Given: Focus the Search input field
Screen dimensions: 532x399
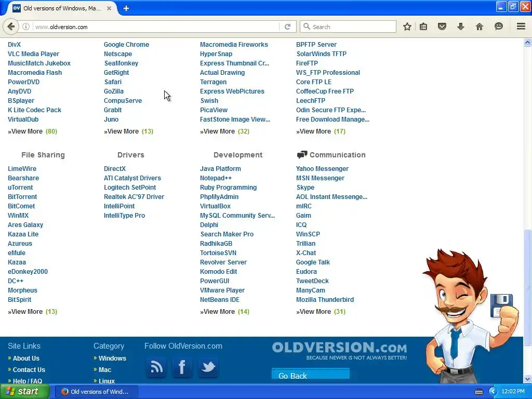Looking at the screenshot, I should (x=348, y=27).
